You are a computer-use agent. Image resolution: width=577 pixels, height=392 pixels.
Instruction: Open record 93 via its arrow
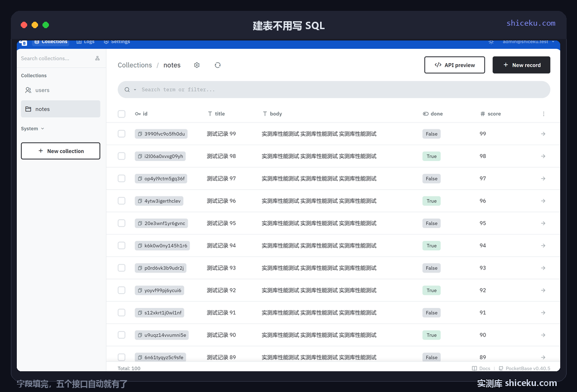coord(543,268)
